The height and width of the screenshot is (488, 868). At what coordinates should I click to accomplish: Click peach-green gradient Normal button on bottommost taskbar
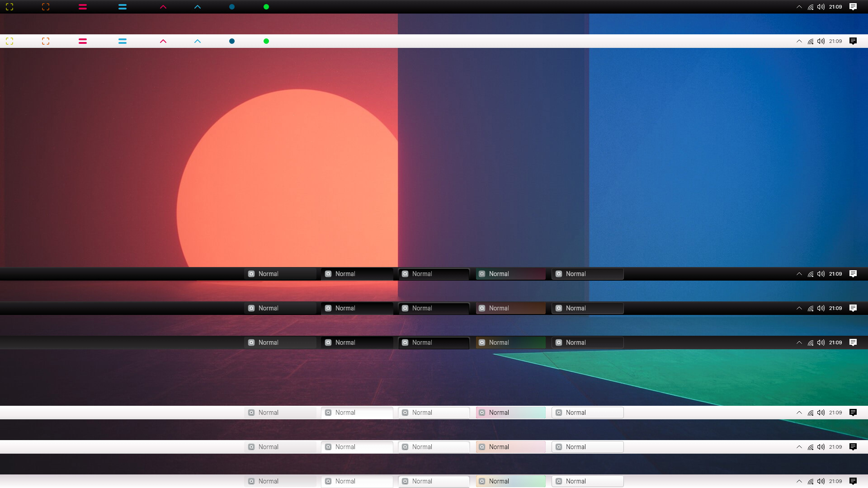(511, 481)
